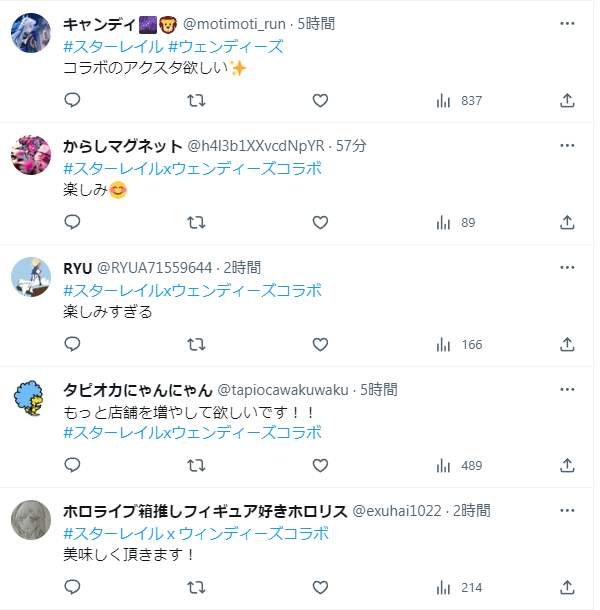Open more options for ホロライブ箱推し tweet
The height and width of the screenshot is (610, 600).
[567, 511]
